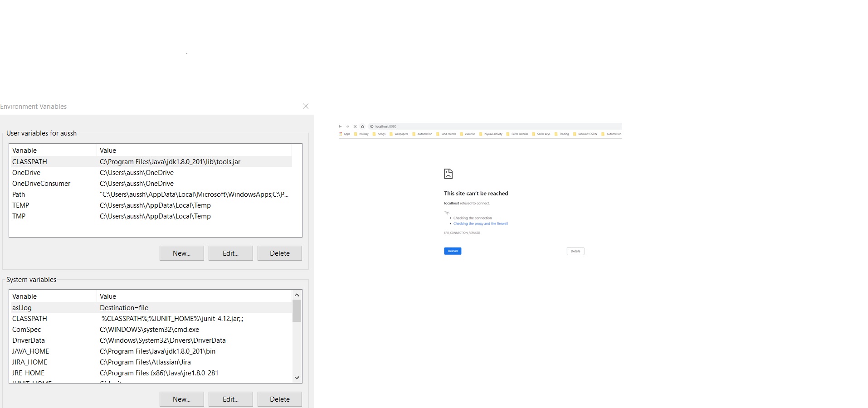Open the land record bookmark folder
Screen dimensions: 868x408
click(x=446, y=134)
